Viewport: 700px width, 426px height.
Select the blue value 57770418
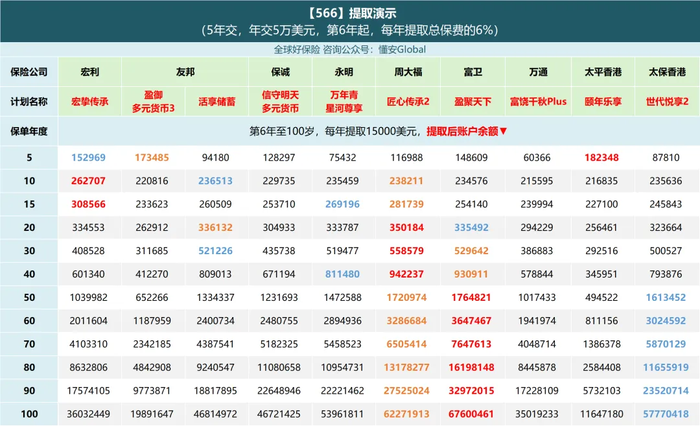click(666, 414)
